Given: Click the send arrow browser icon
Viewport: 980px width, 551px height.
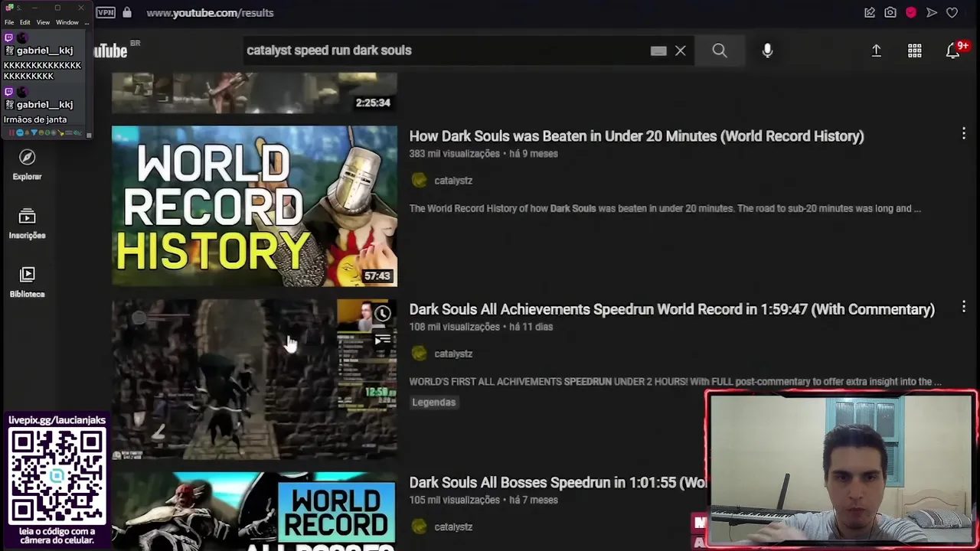Looking at the screenshot, I should point(932,12).
